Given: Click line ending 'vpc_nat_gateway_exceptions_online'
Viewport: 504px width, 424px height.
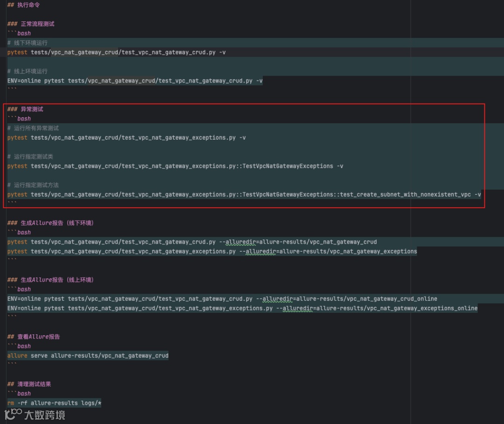Looking at the screenshot, I should point(242,308).
